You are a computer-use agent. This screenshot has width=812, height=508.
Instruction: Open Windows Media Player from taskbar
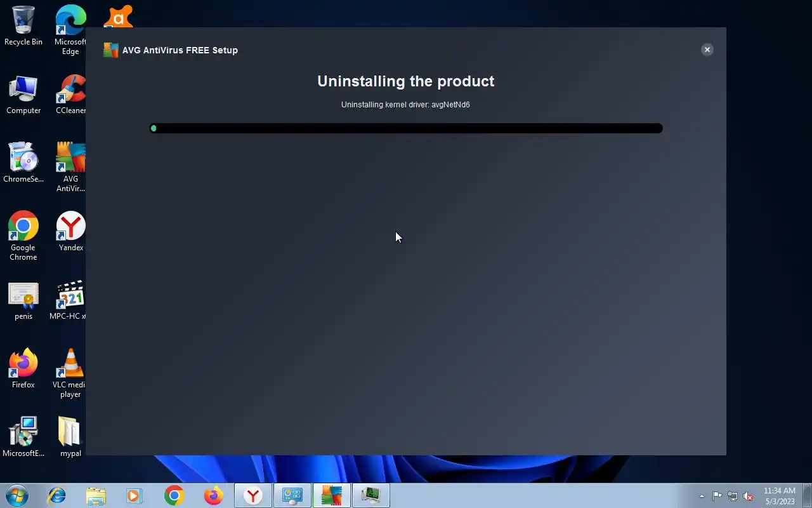tap(134, 495)
